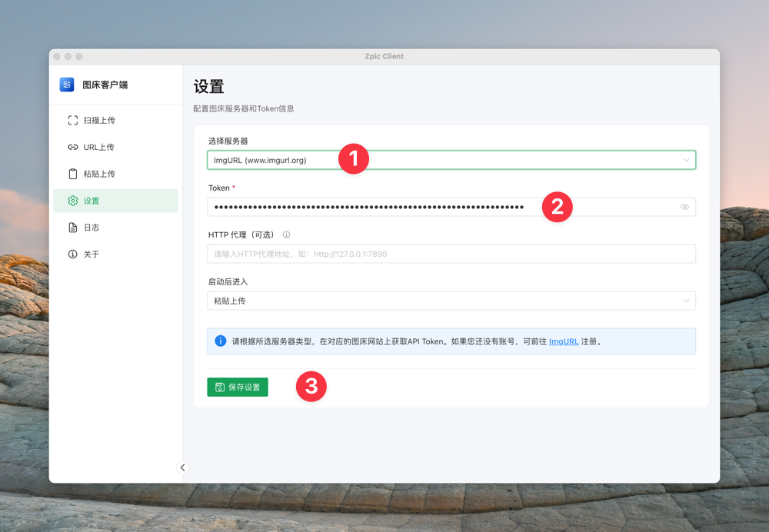Select the ImgURL (www.imgurl.org) server option
This screenshot has width=769, height=532.
261,159
